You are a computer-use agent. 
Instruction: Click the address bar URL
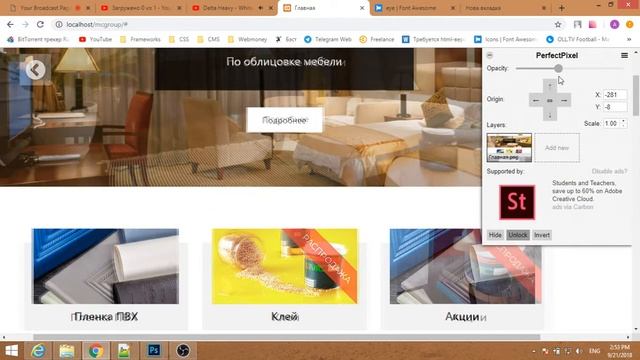[x=97, y=24]
